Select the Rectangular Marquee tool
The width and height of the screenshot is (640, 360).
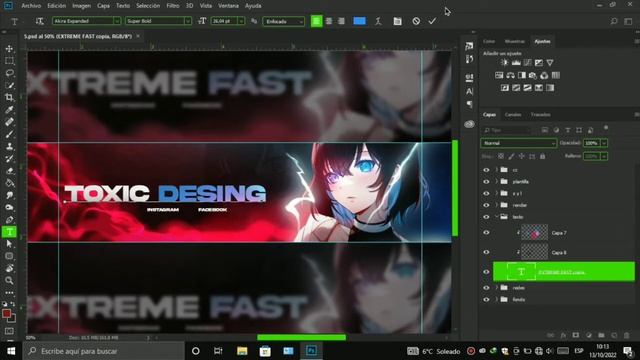[9, 61]
